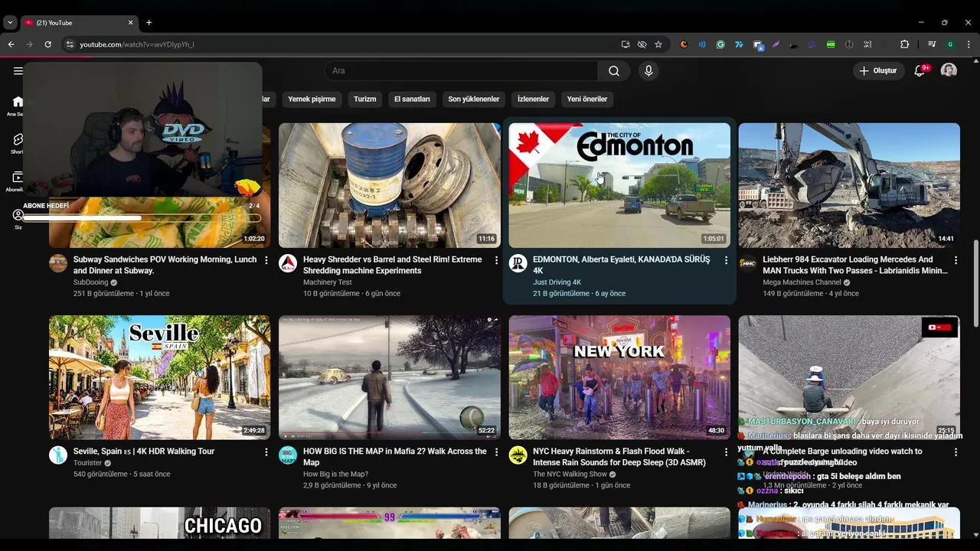This screenshot has height=551, width=980.
Task: Play the Heavy Shredder vs Barrel thumbnail
Action: [390, 185]
